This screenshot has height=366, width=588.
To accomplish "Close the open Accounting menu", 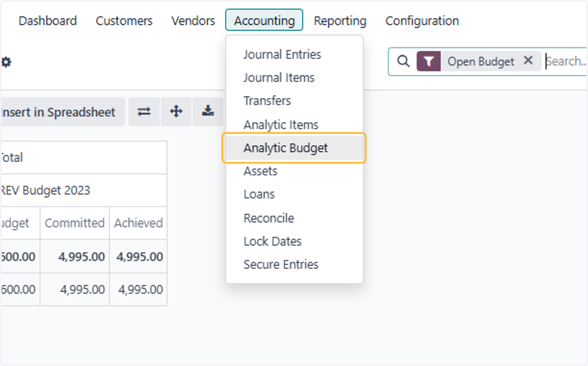I will click(x=264, y=21).
